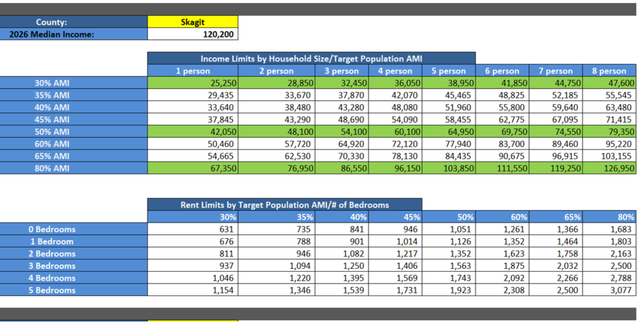Select the 45% rent column header
Image resolution: width=644 pixels, height=322 pixels.
click(x=395, y=217)
